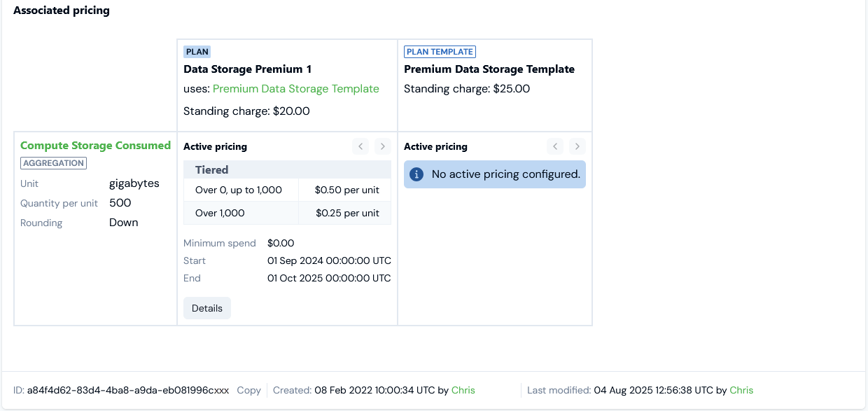Show previous plan template active pricing
This screenshot has width=868, height=411.
point(555,146)
